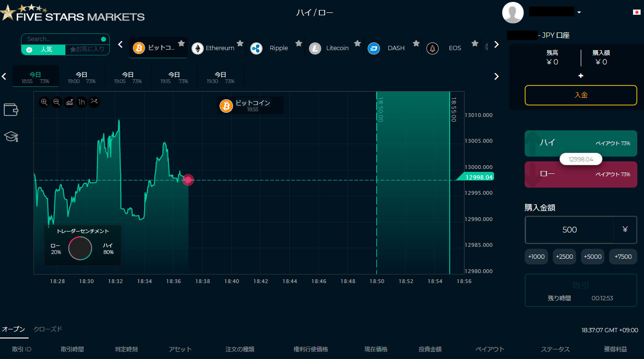The width and height of the screenshot is (644, 359).
Task: Change chart type with bar-line icon
Action: 69,102
